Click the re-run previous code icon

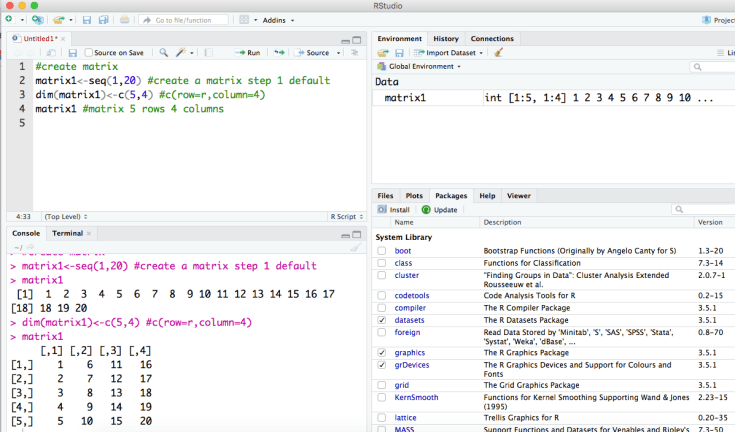pos(280,52)
